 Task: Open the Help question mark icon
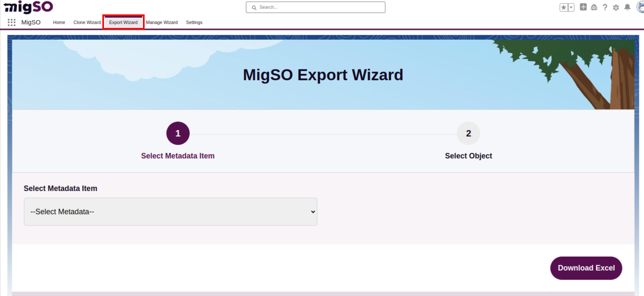[605, 8]
